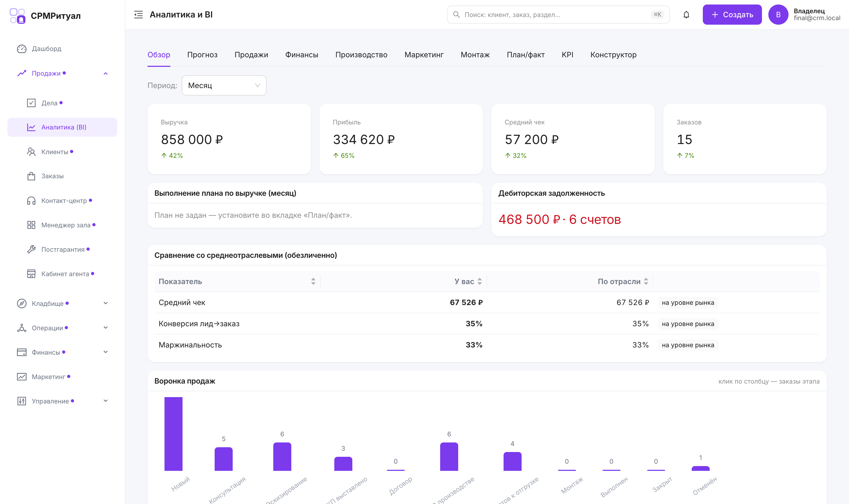Click the Дела checkbox icon
This screenshot has height=504, width=849.
31,103
